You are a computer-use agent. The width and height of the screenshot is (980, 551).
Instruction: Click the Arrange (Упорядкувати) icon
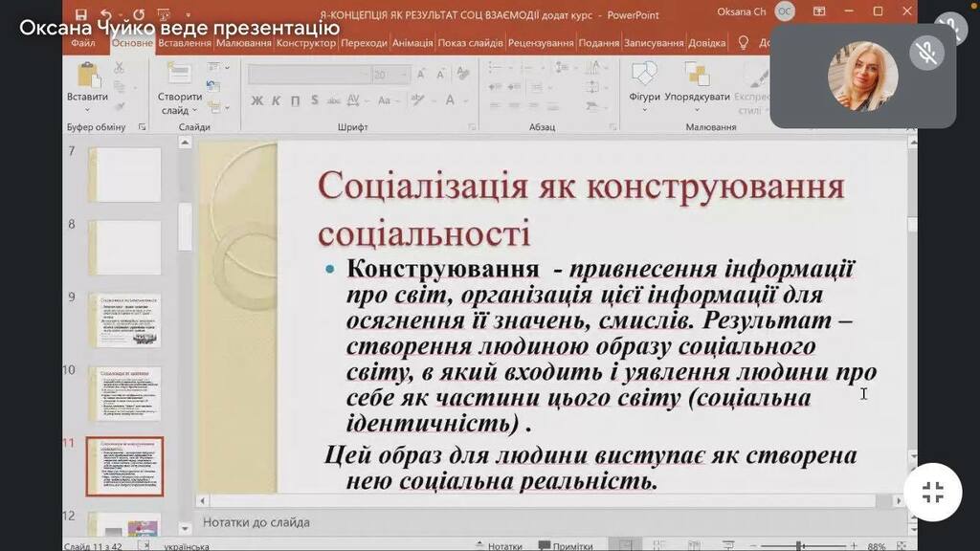pos(696,76)
